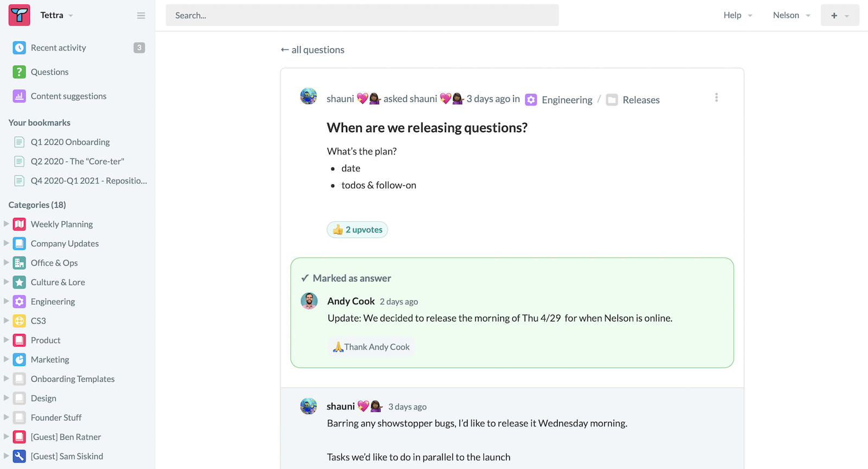Click the Founder Stuff category icon
Viewport: 868px width, 469px height.
point(20,417)
